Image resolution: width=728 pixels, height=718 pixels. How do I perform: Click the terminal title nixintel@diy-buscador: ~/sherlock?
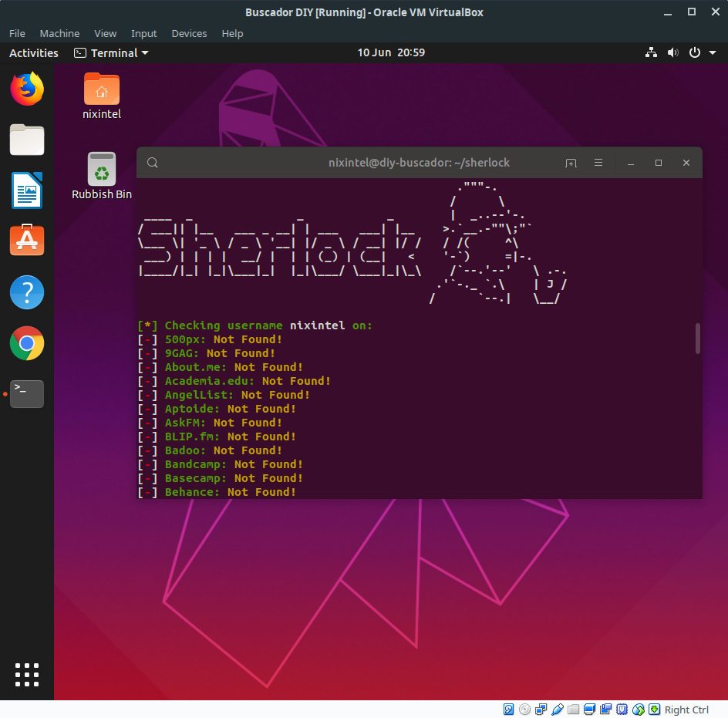tap(419, 163)
